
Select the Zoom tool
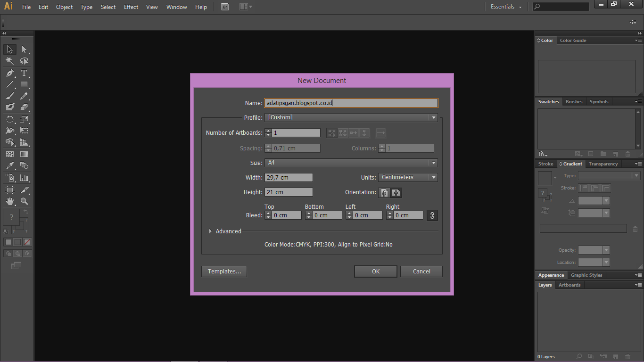pos(25,201)
